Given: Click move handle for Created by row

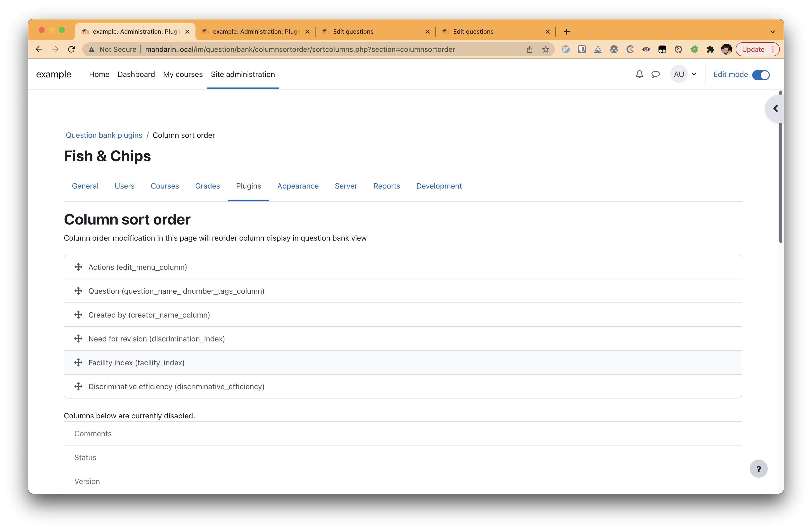Looking at the screenshot, I should click(x=78, y=315).
